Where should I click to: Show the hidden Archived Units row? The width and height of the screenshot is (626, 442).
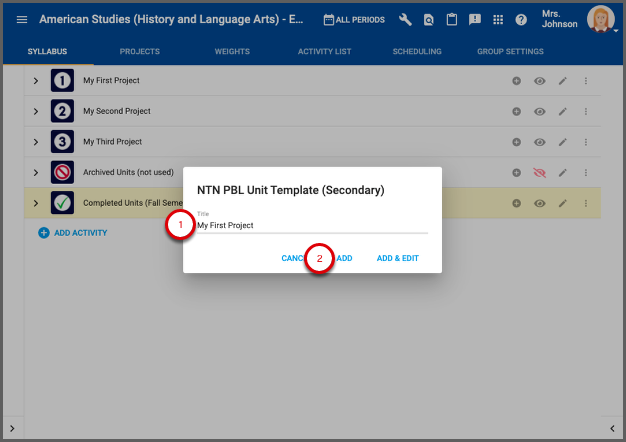click(540, 173)
